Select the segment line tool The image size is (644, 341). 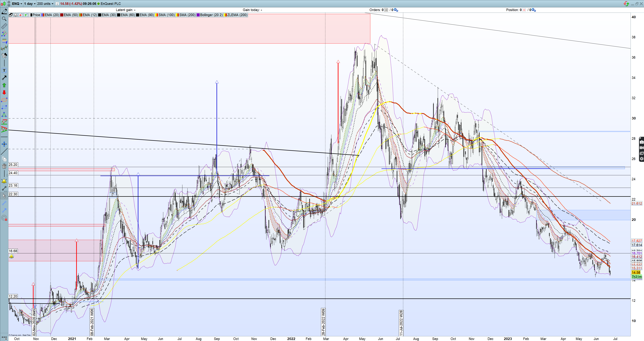tap(4, 189)
